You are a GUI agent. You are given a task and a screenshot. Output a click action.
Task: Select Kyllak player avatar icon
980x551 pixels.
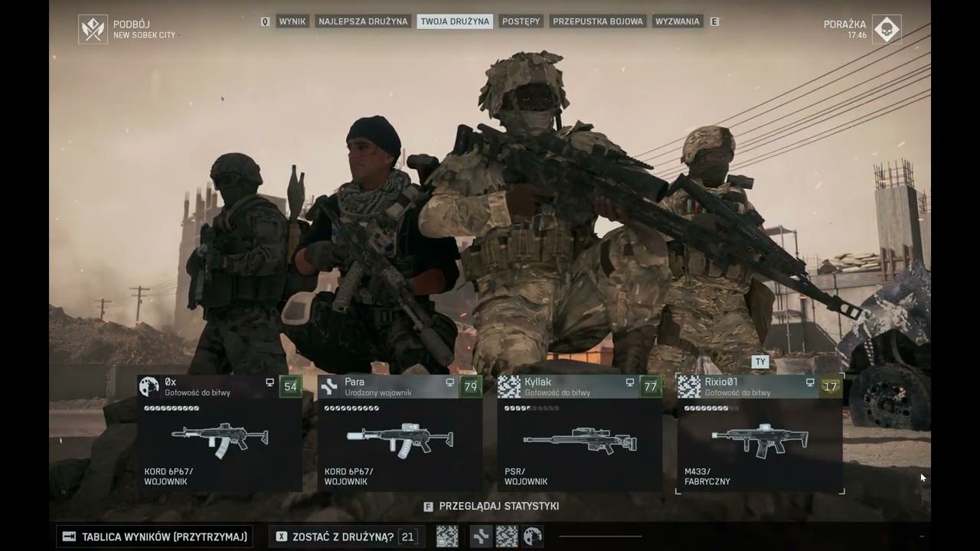[509, 386]
